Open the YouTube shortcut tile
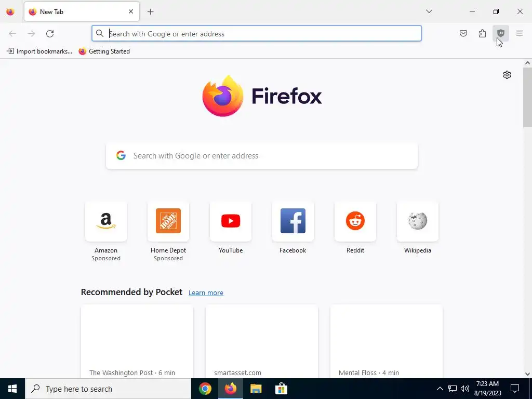532x399 pixels. click(231, 228)
